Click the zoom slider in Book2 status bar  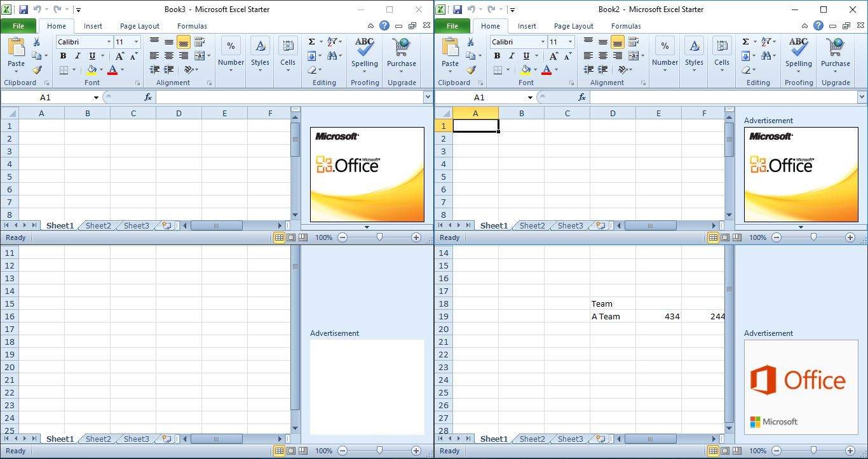[x=813, y=237]
